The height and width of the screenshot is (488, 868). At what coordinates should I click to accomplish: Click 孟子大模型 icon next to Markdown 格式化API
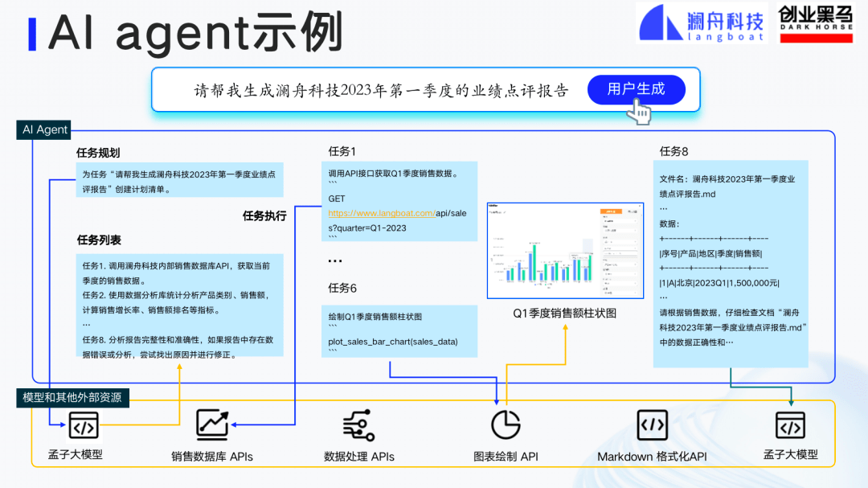(x=790, y=424)
